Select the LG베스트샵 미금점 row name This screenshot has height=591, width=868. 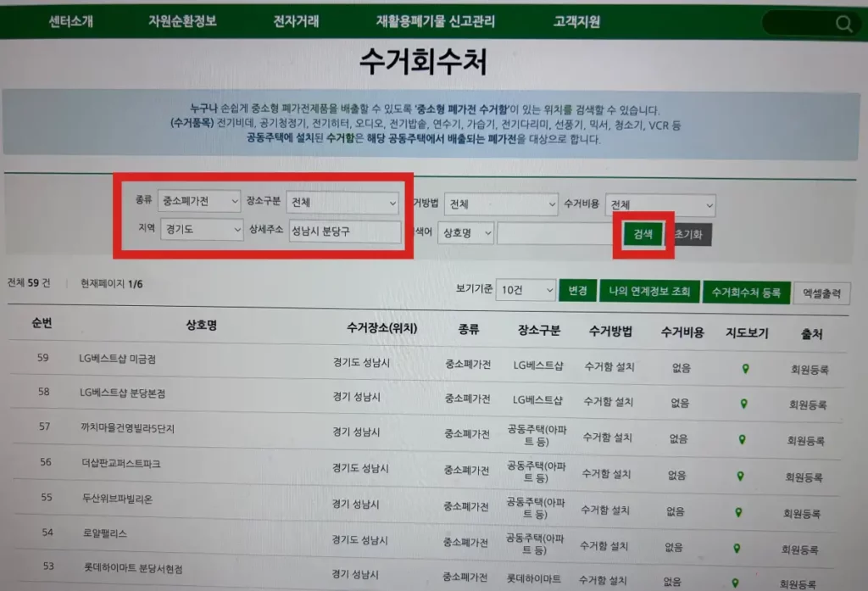(x=117, y=359)
